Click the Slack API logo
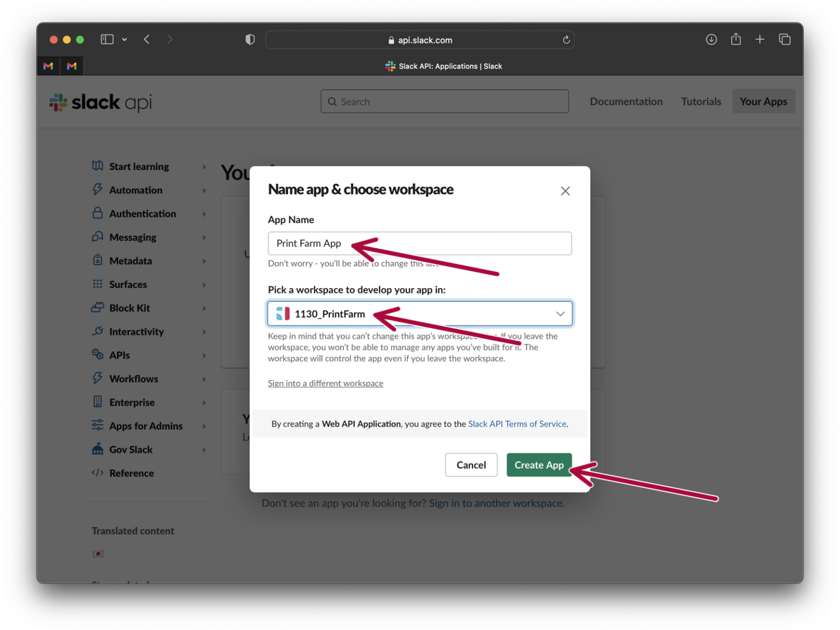 [100, 102]
